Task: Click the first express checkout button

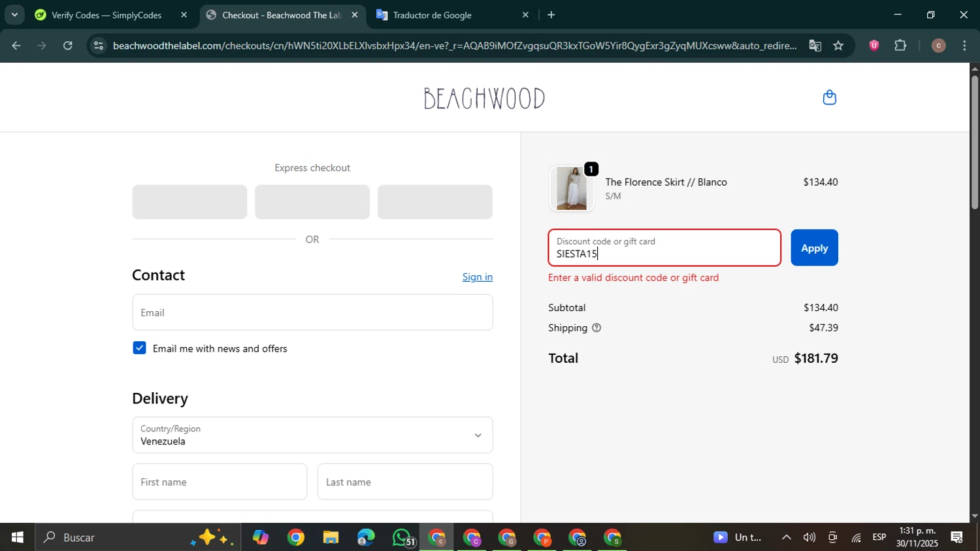Action: pos(189,201)
